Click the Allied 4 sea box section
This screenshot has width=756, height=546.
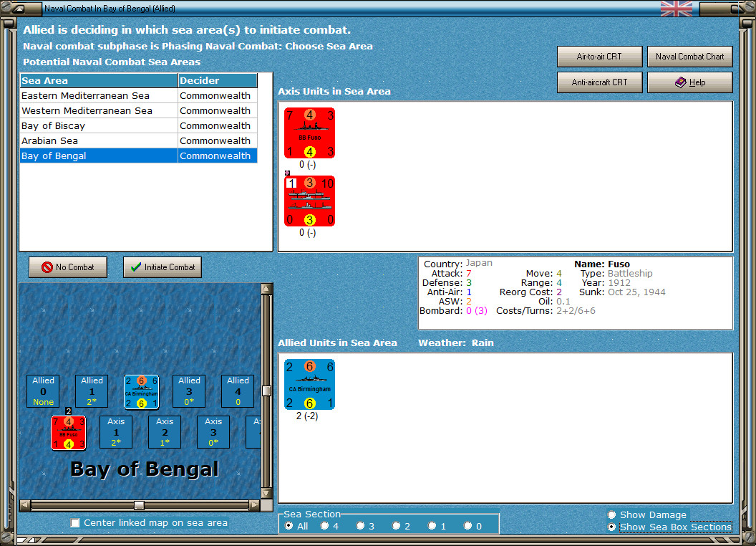(x=238, y=391)
